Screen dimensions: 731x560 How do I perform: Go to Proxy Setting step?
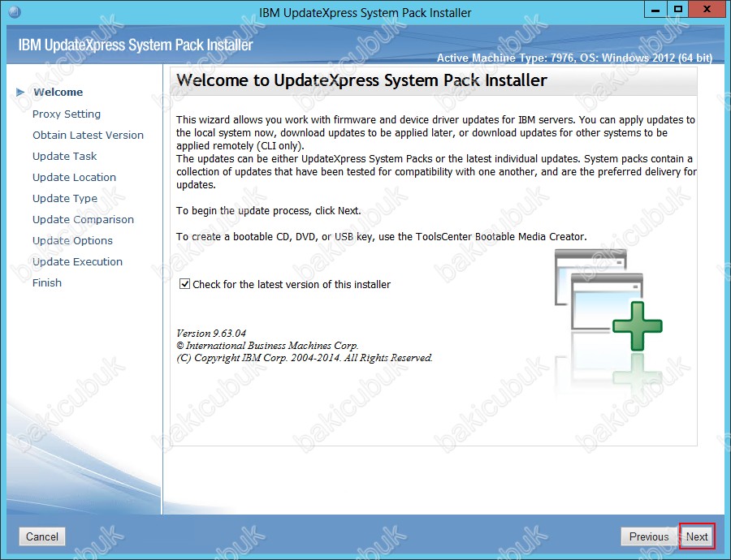67,114
